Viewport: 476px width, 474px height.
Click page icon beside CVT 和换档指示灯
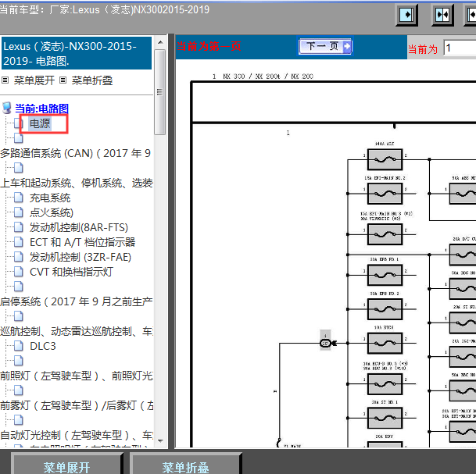pyautogui.click(x=18, y=272)
